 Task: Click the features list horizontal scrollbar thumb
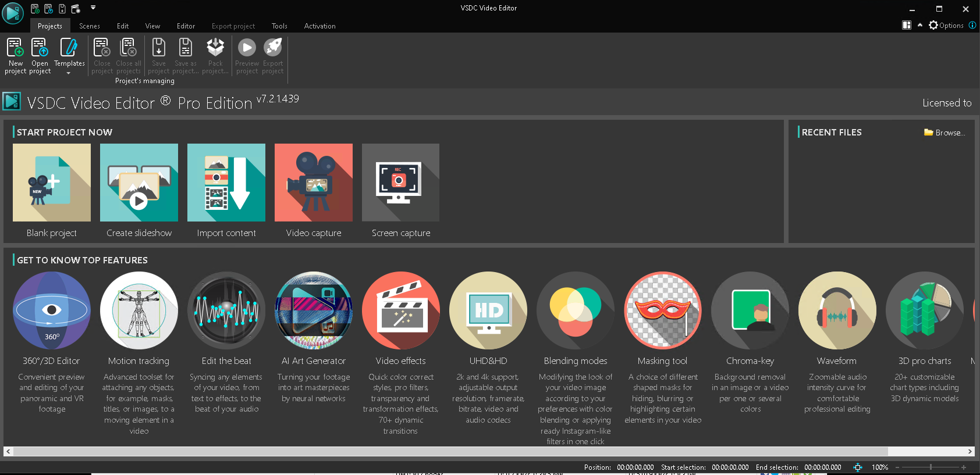click(450, 451)
